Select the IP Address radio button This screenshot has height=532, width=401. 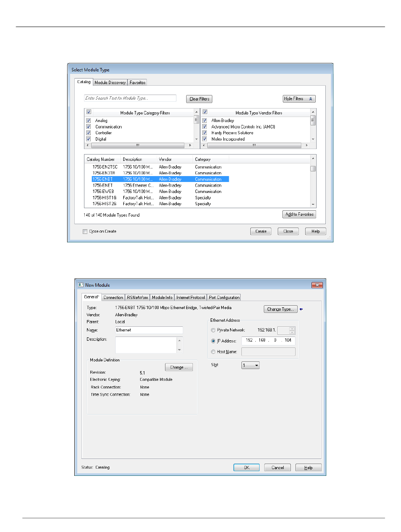coord(213,341)
